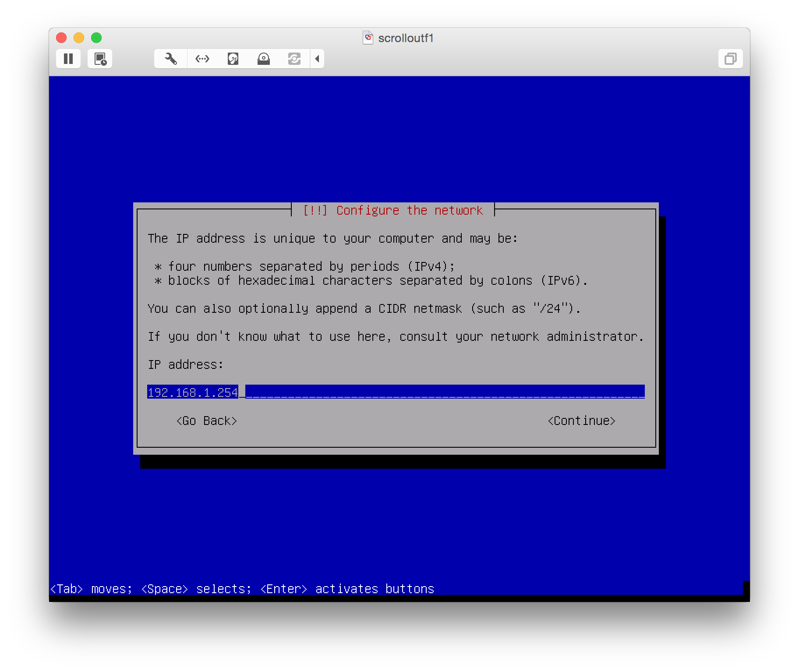This screenshot has width=799, height=672.
Task: Open virtual machine settings wrench icon
Action: coord(171,59)
